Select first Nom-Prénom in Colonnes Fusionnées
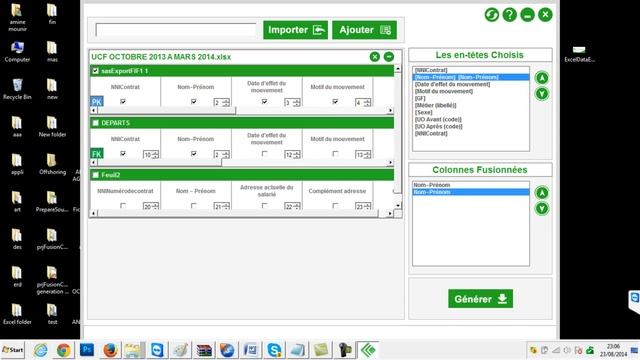 point(471,185)
